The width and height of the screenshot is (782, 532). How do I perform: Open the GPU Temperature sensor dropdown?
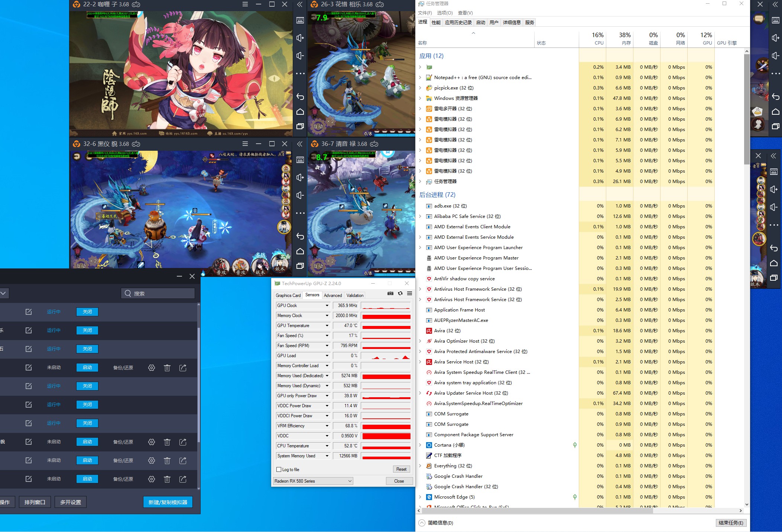327,326
